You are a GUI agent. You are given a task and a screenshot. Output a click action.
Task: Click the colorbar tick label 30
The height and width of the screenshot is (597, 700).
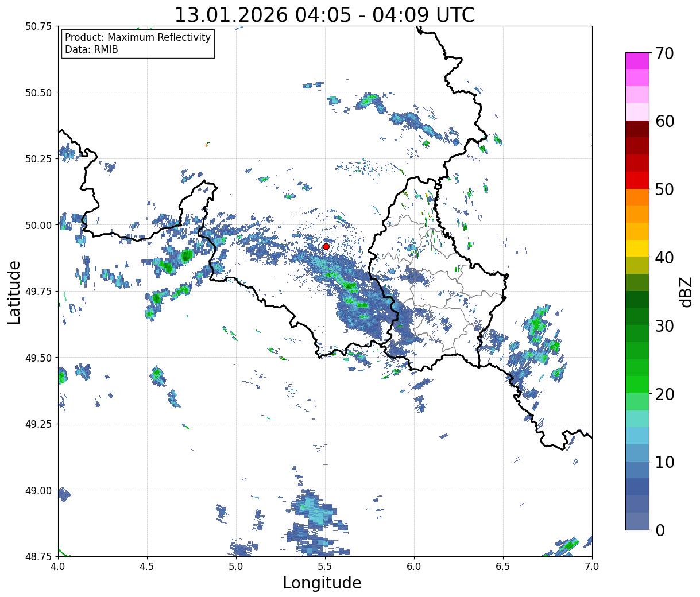664,325
